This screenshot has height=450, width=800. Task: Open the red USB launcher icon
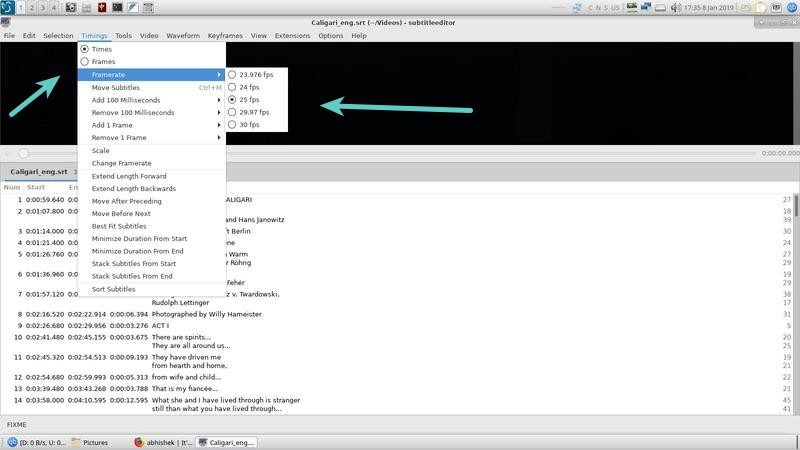102,8
